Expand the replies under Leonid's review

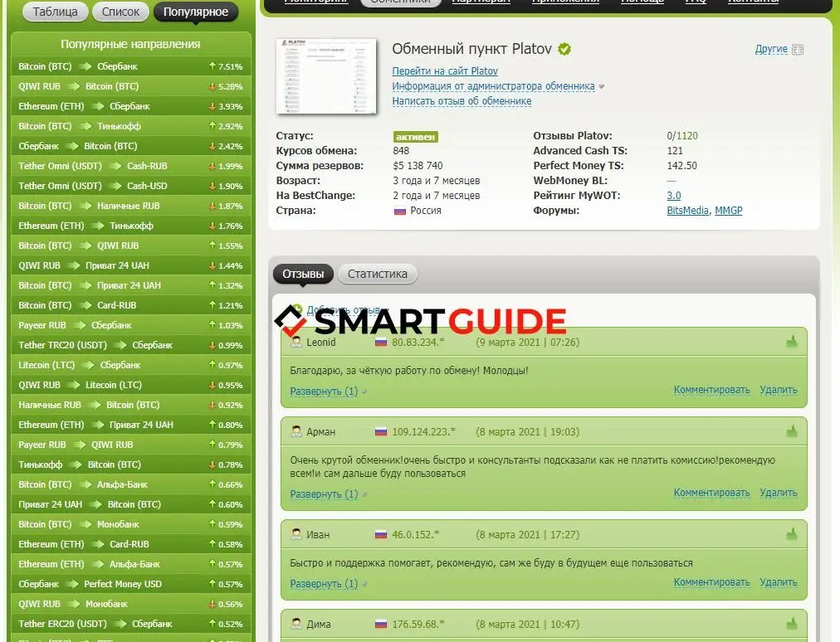[324, 392]
